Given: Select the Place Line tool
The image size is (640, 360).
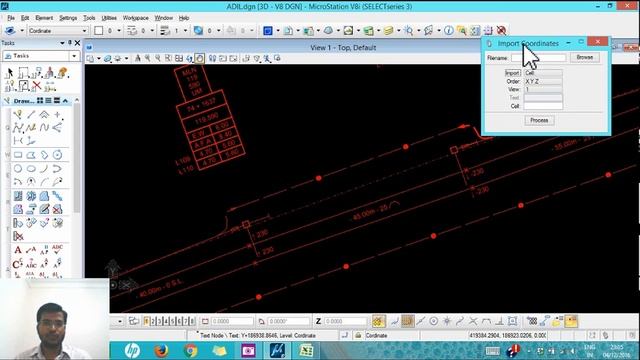Looking at the screenshot, I should (x=31, y=115).
